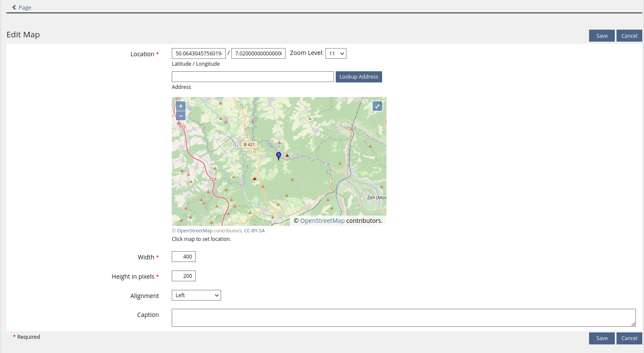Click the B 421 road label on map
Image resolution: width=644 pixels, height=353 pixels.
click(x=249, y=145)
